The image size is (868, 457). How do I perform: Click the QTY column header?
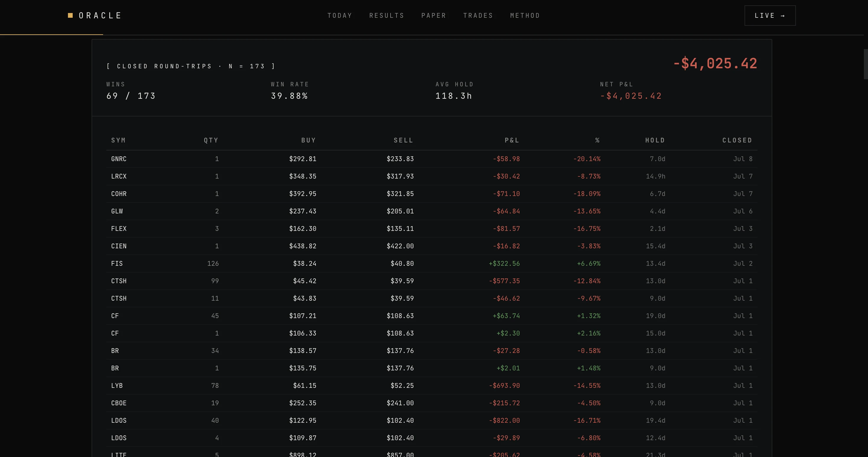tap(211, 140)
